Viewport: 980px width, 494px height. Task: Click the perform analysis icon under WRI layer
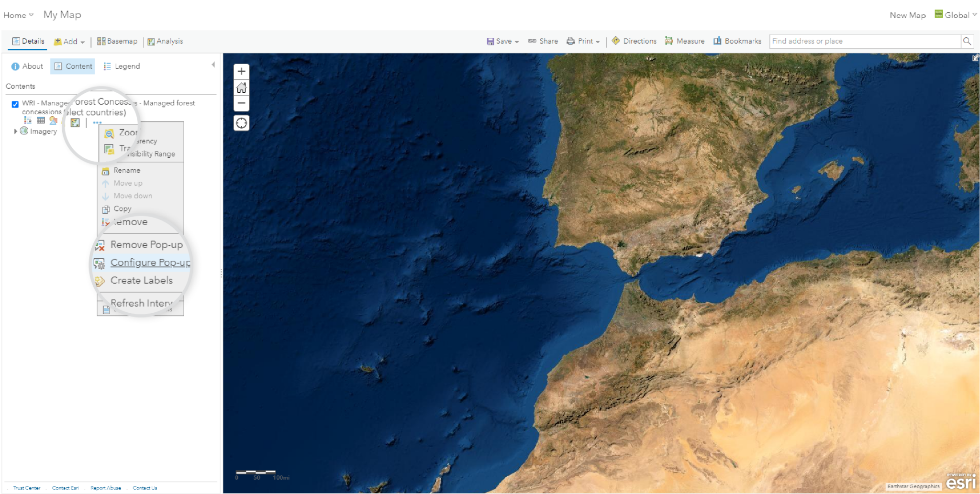pos(75,123)
